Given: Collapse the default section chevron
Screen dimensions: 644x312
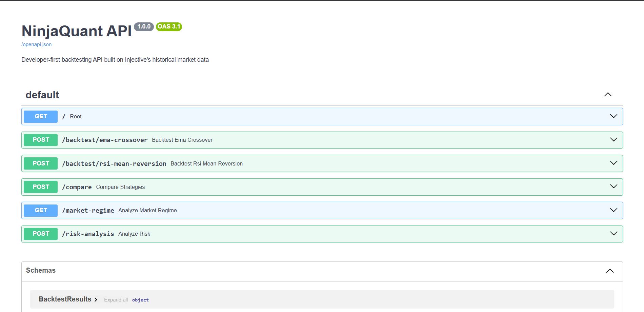Looking at the screenshot, I should [x=608, y=95].
